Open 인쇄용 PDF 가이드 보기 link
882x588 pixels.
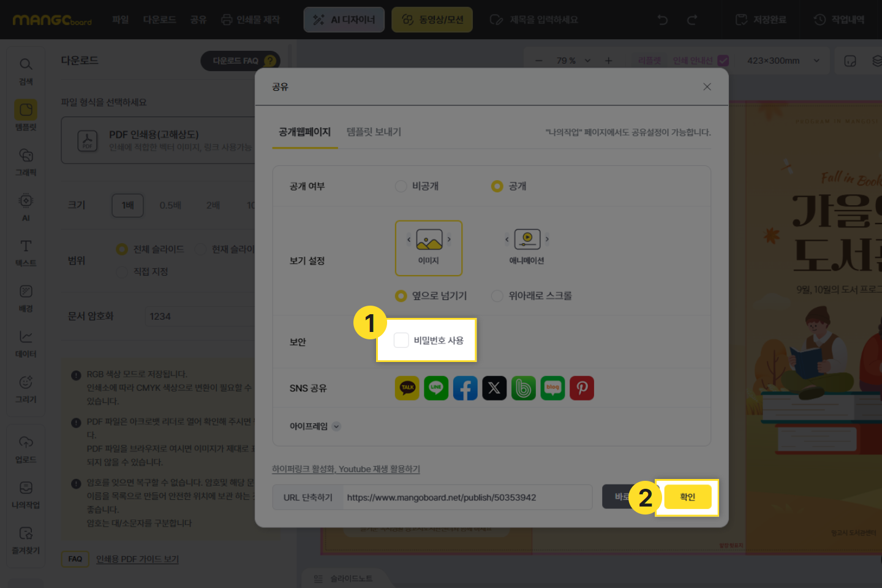pyautogui.click(x=137, y=559)
